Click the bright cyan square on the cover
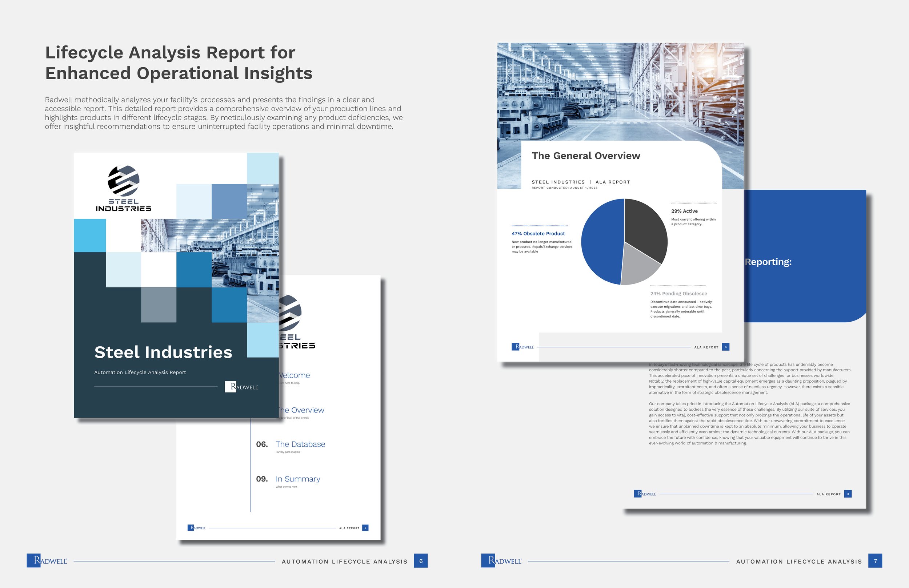The height and width of the screenshot is (588, 909). pyautogui.click(x=90, y=235)
